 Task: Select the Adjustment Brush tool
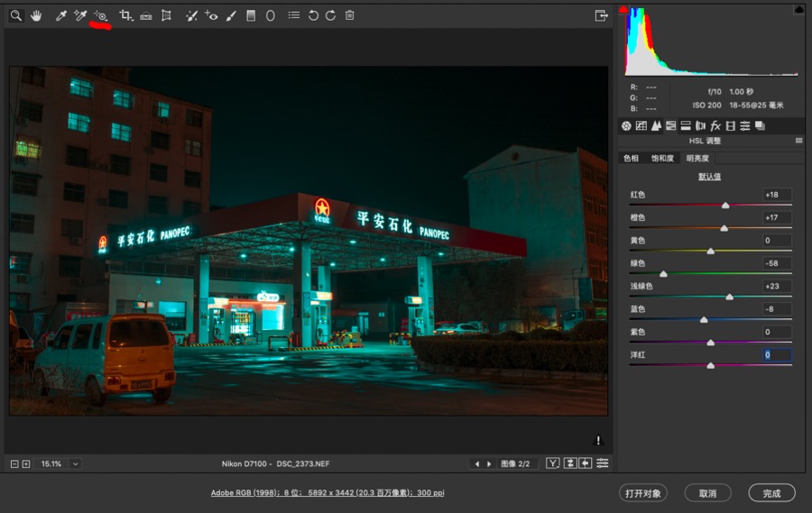click(x=231, y=15)
